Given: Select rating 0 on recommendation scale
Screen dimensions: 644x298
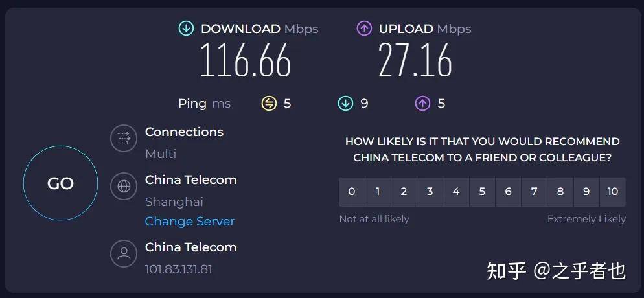Looking at the screenshot, I should [x=352, y=192].
